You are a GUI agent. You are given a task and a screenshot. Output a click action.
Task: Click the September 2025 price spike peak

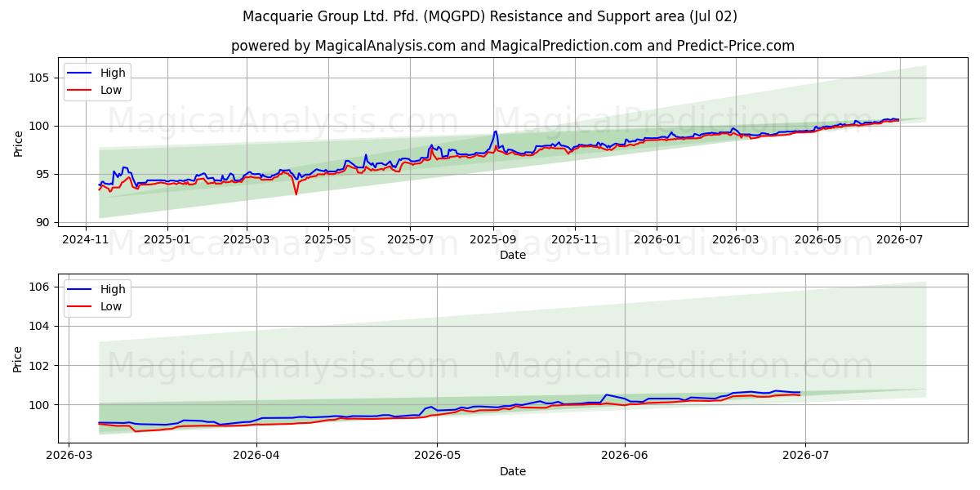495,131
